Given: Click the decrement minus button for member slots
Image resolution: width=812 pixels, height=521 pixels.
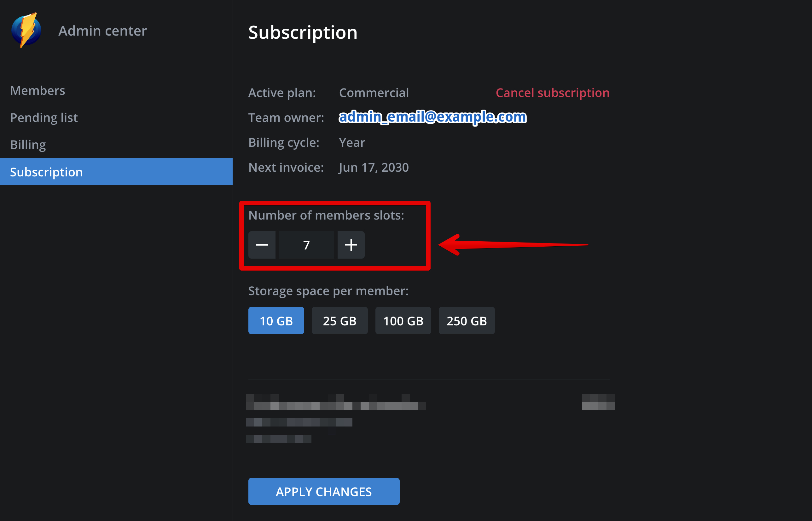Looking at the screenshot, I should tap(264, 244).
